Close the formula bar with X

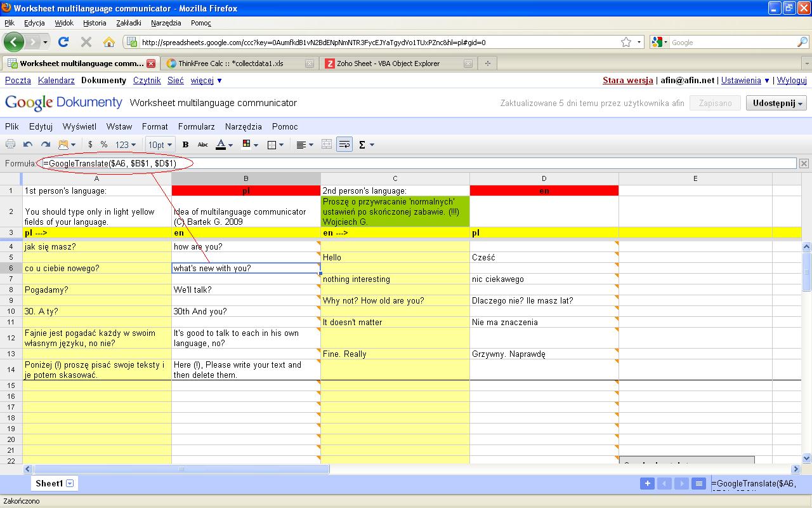point(804,163)
